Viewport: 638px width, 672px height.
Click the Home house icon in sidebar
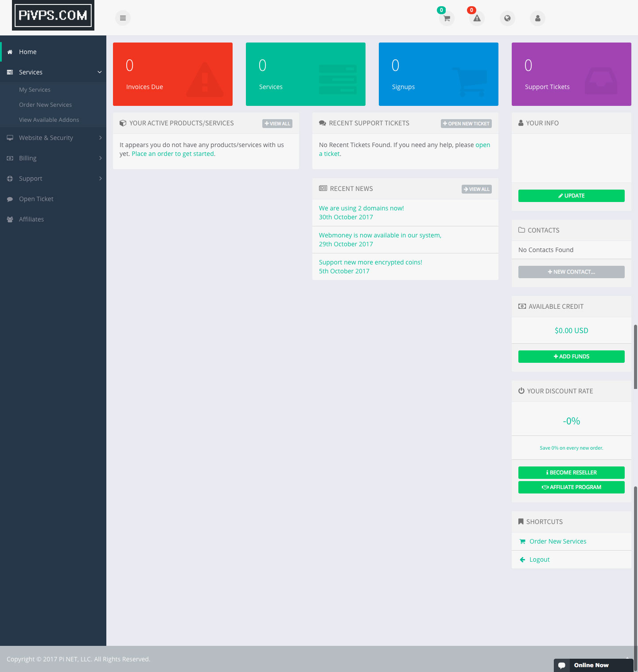point(10,52)
